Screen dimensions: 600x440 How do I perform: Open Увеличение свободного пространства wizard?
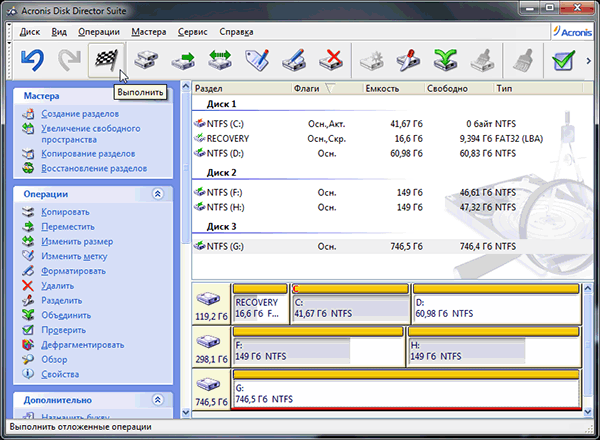pyautogui.click(x=91, y=134)
